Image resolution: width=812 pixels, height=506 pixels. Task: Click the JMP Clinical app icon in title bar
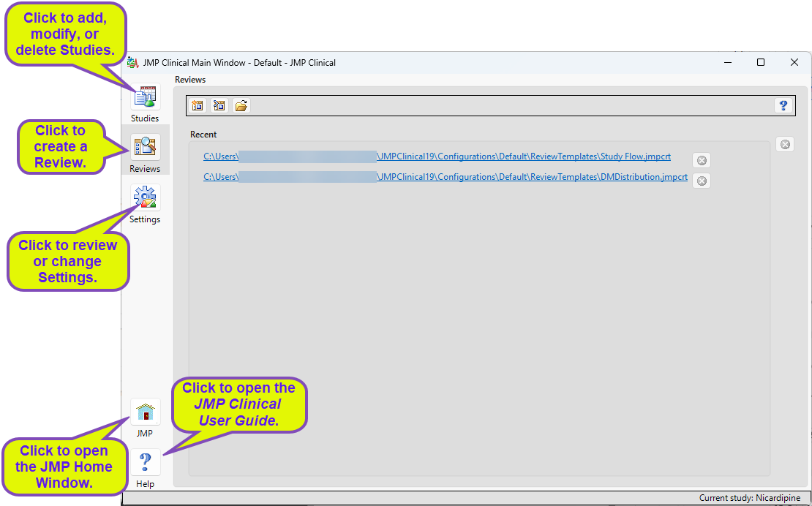click(132, 63)
